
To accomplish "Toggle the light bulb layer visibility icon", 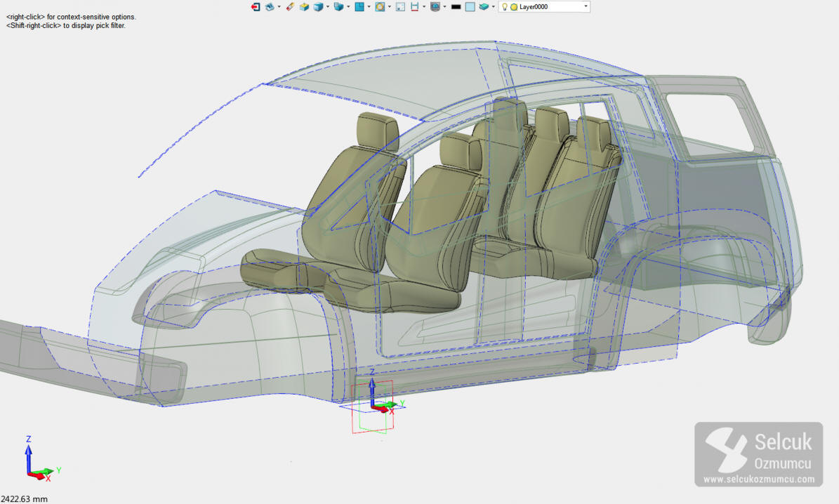I will (x=504, y=6).
